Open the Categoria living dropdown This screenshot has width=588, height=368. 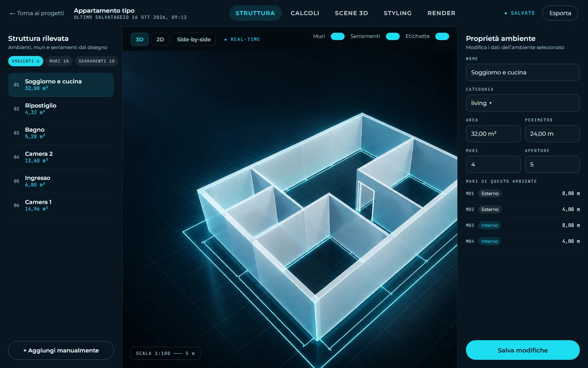tap(523, 103)
